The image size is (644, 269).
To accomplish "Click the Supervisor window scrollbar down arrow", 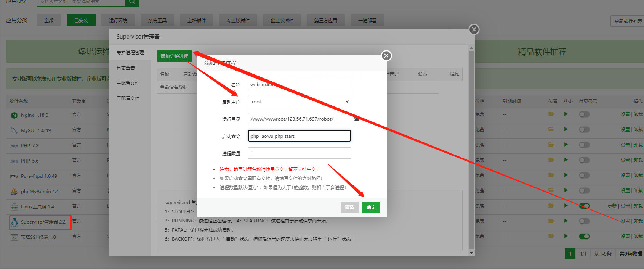I will coord(472,253).
